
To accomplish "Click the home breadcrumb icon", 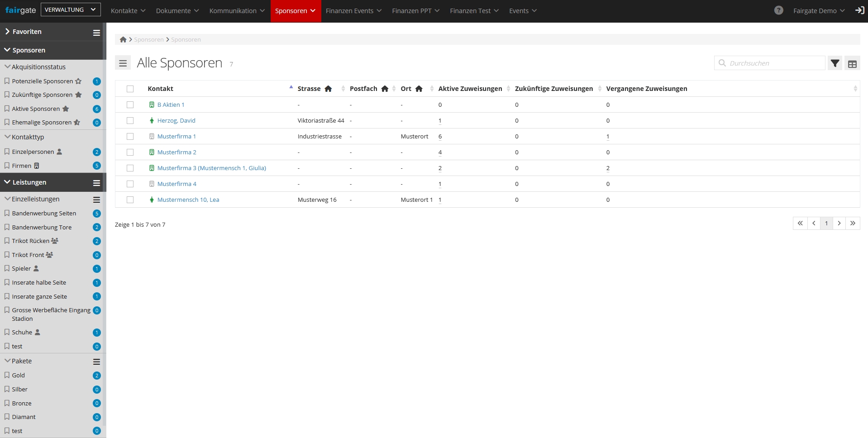I will coord(123,39).
